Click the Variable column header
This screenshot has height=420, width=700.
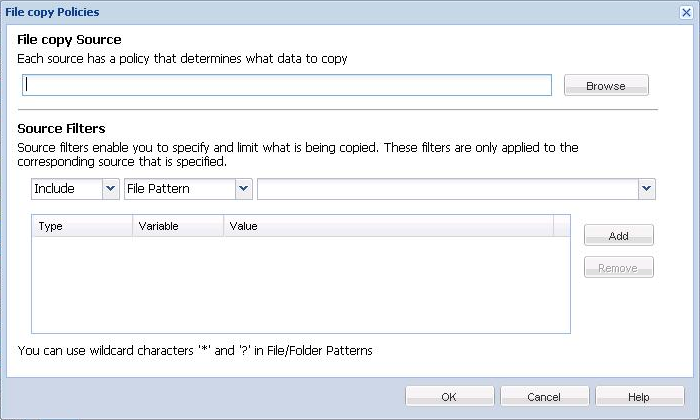coord(177,226)
